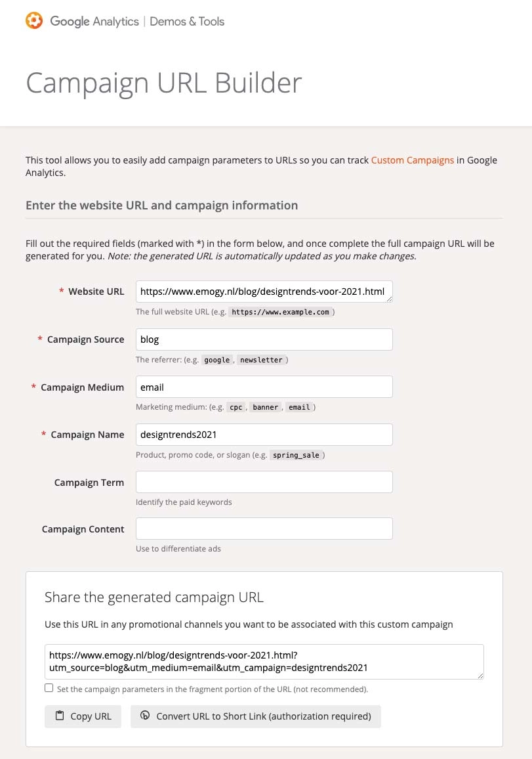532x759 pixels.
Task: Select the orange gear-shaped Google logo mark
Action: coord(34,20)
